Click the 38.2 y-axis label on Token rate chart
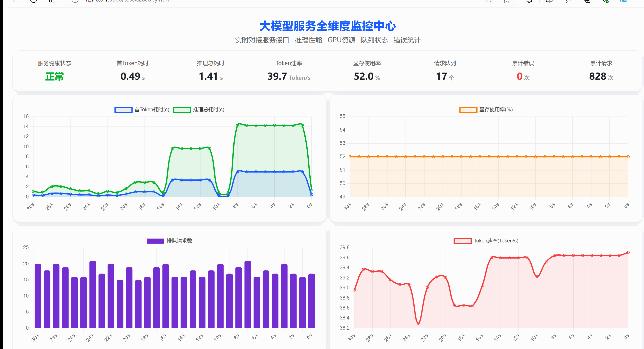644x349 pixels. tap(344, 328)
